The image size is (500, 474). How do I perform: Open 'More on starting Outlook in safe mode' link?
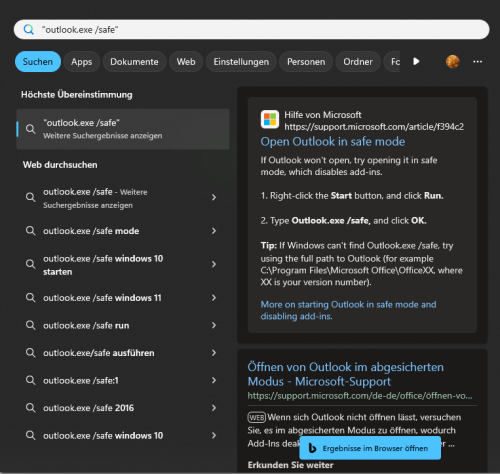click(348, 310)
